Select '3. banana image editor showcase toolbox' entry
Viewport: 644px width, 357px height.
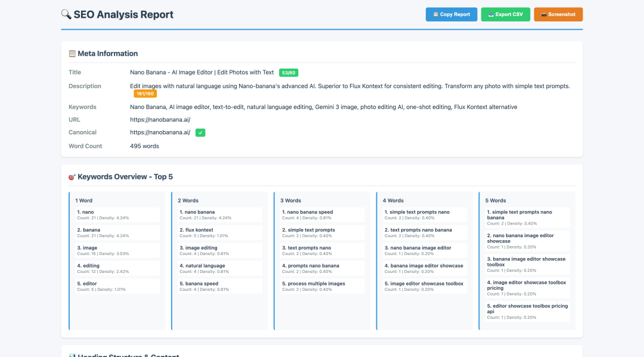[x=527, y=265]
